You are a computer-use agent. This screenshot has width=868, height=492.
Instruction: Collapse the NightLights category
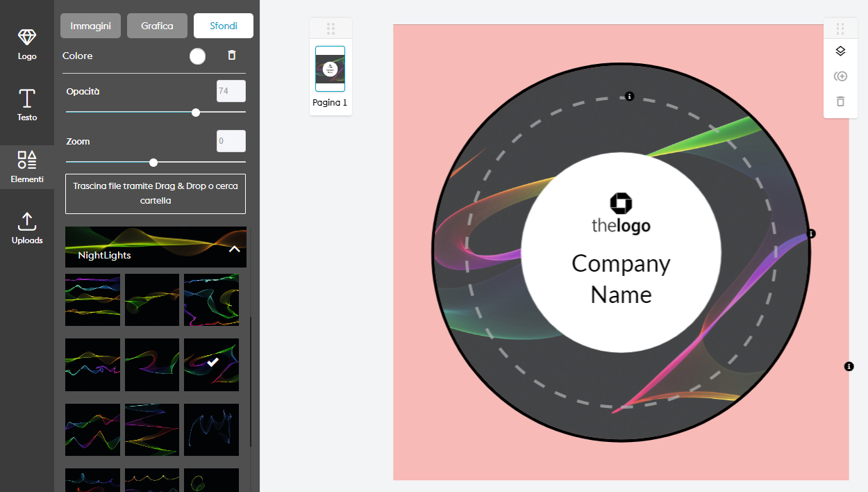click(235, 249)
